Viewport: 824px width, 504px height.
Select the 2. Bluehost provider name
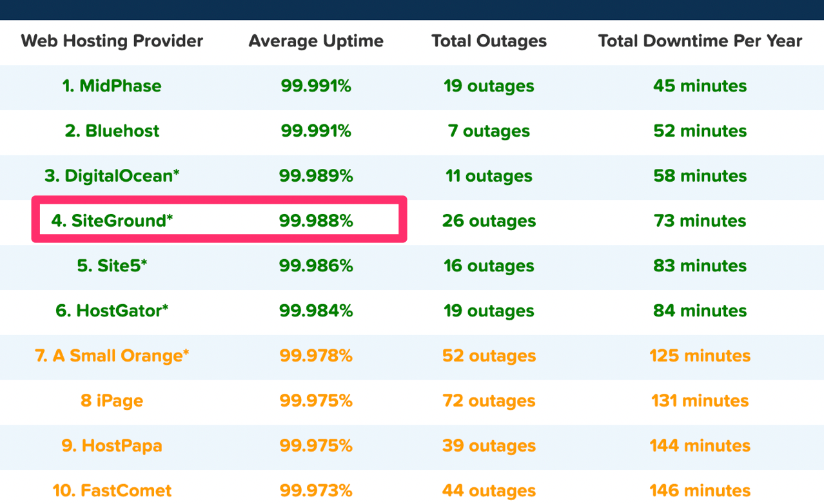(112, 131)
